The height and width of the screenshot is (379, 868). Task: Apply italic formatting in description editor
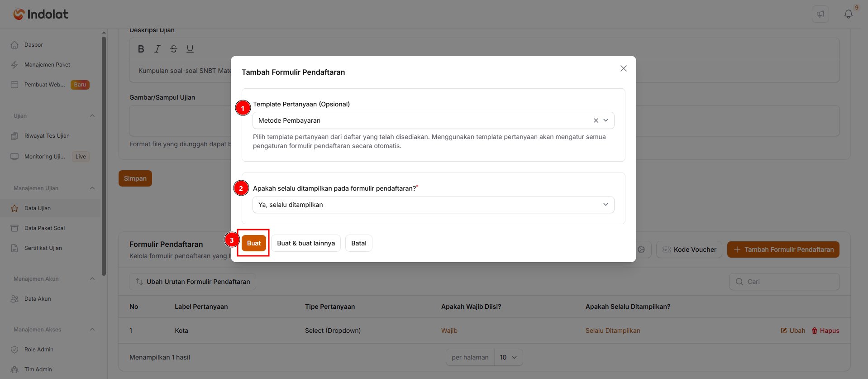157,49
